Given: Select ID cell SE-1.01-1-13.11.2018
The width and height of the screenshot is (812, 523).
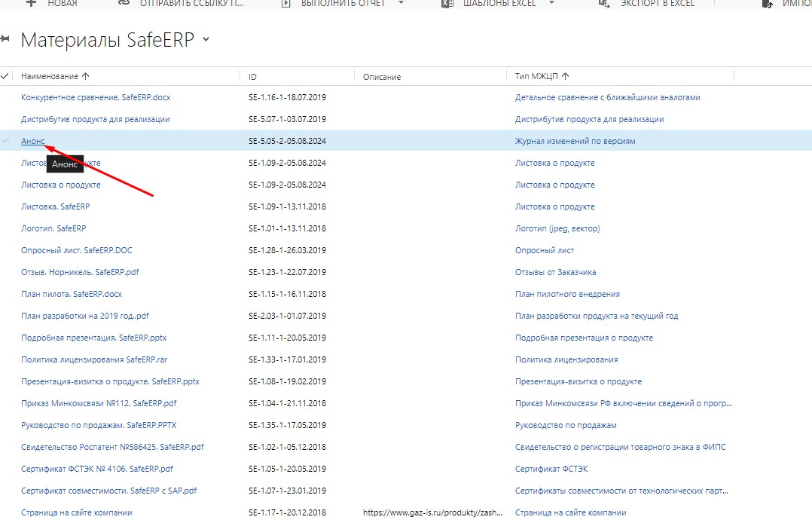Looking at the screenshot, I should tap(288, 228).
